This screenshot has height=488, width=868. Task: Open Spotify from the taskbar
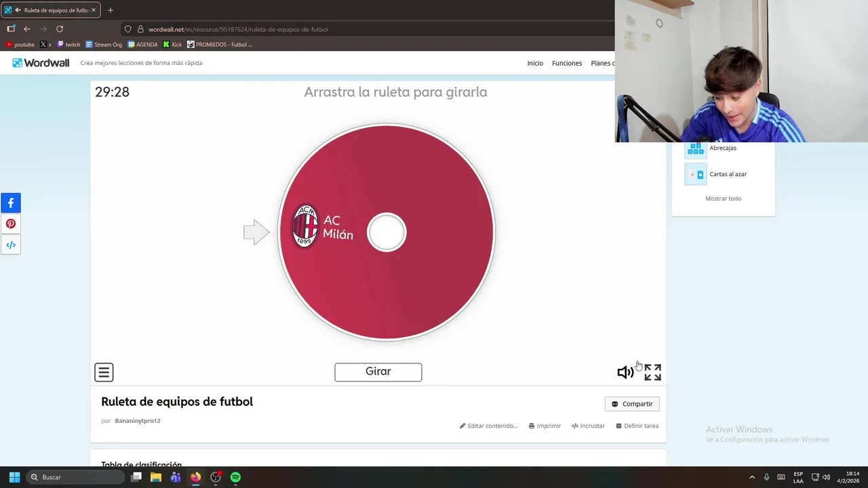point(235,477)
